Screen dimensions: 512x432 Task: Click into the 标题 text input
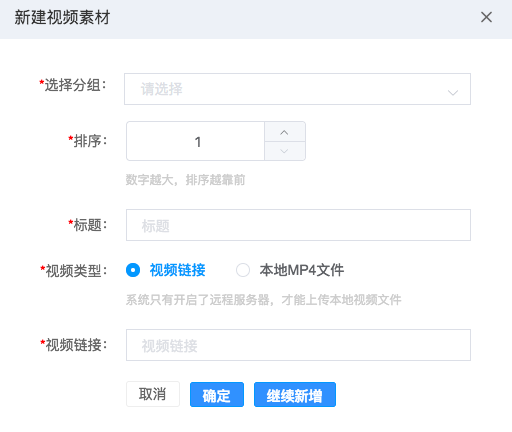coord(298,225)
